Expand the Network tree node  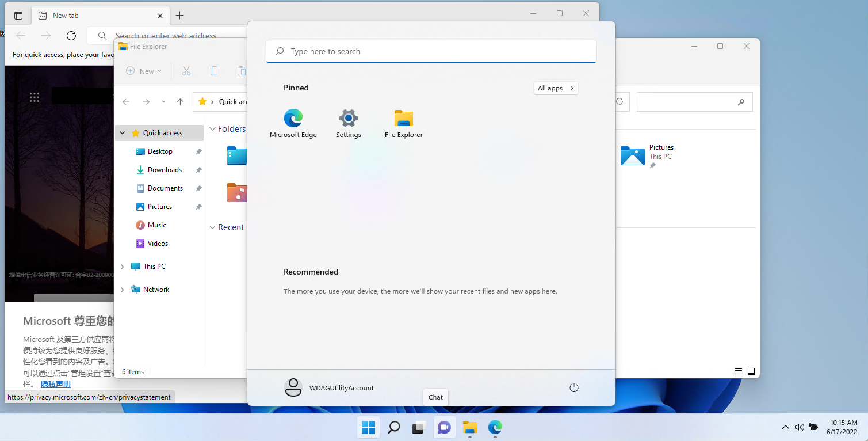point(122,290)
